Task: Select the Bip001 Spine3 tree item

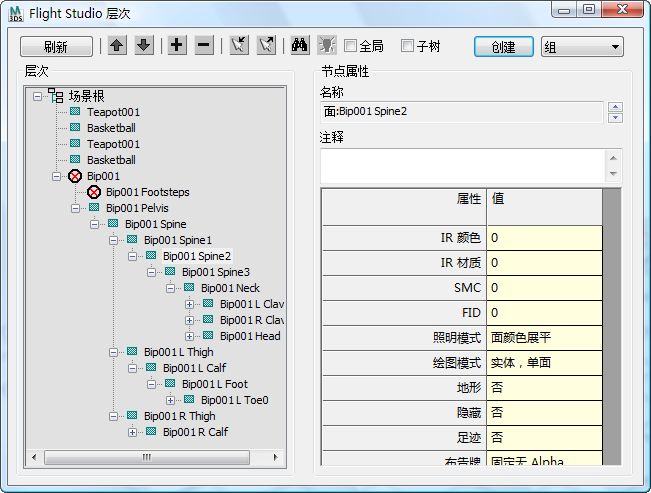Action: pos(216,272)
